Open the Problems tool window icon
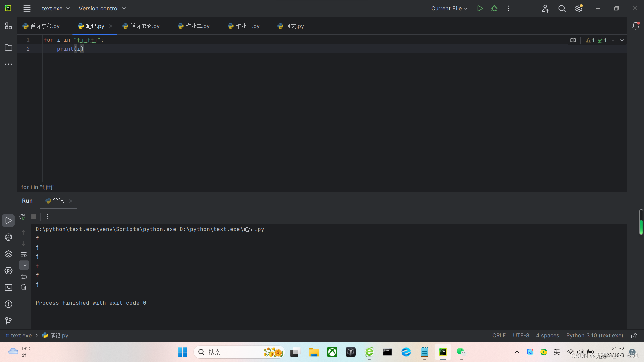Image resolution: width=644 pixels, height=362 pixels. point(8,304)
